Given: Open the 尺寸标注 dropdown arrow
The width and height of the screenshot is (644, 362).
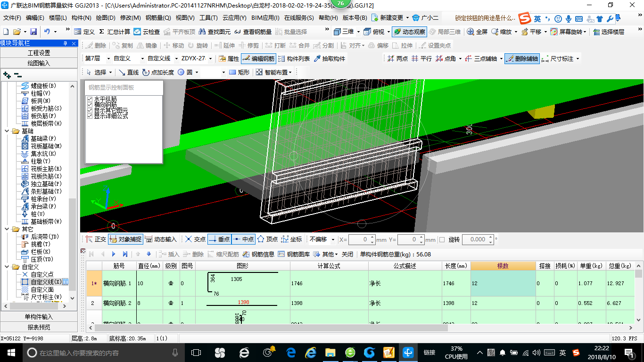Looking at the screenshot, I should coord(578,58).
